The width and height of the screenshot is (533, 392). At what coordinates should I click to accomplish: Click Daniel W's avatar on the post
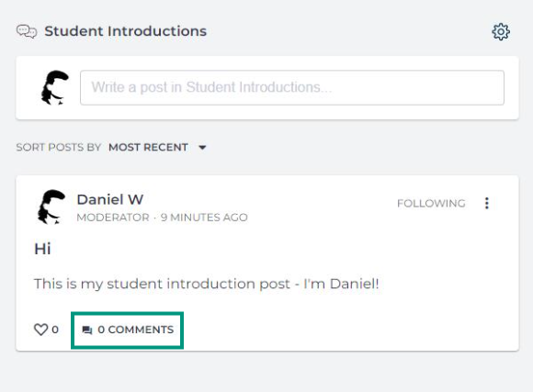(x=51, y=207)
